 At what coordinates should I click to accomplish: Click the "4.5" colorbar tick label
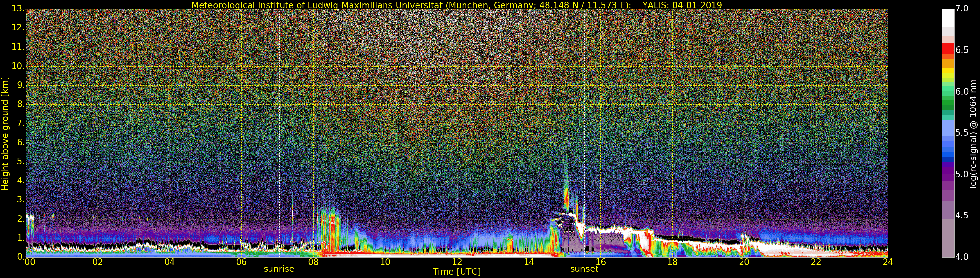point(962,216)
